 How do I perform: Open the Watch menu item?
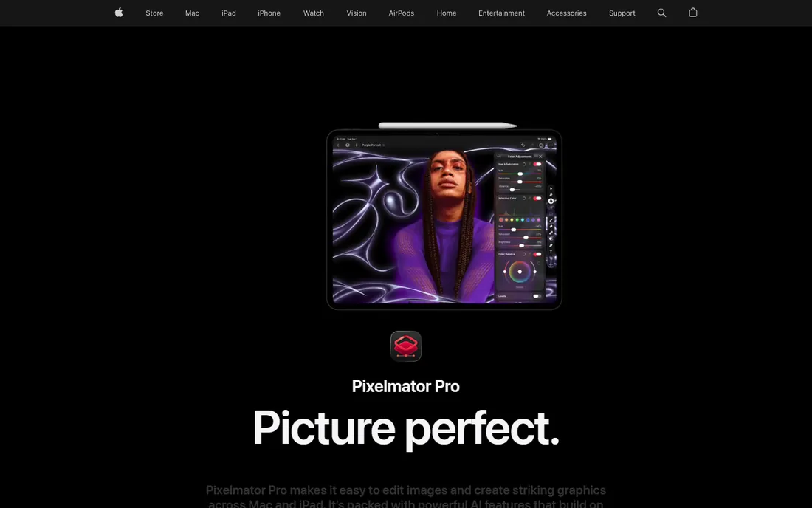click(x=313, y=13)
